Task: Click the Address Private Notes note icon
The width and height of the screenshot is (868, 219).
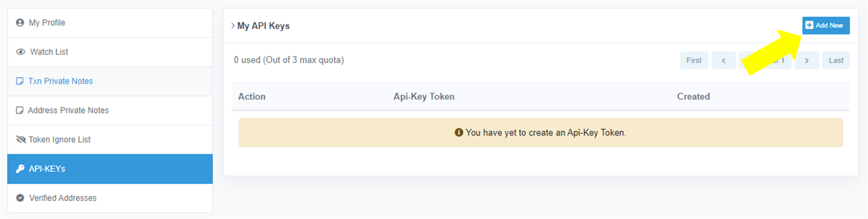Action: (20, 110)
